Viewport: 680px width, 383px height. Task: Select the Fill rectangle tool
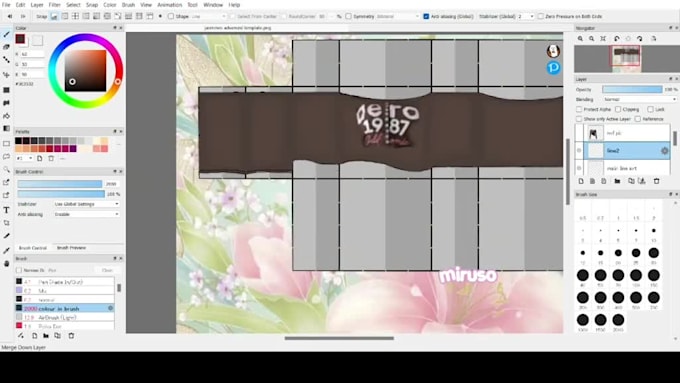click(7, 90)
